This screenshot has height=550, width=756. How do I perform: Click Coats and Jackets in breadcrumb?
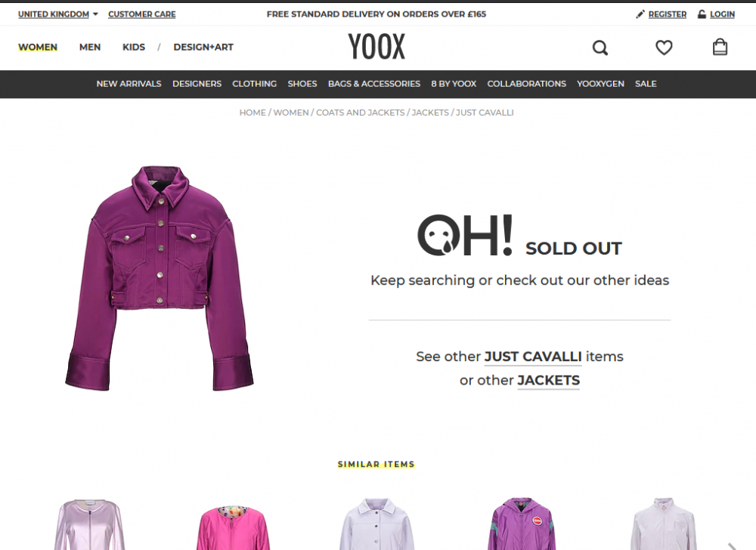point(360,113)
